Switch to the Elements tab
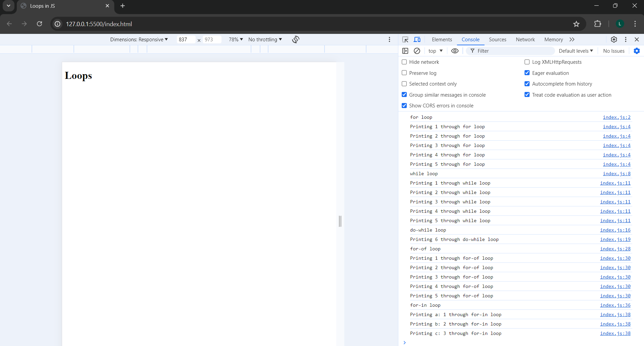Viewport: 644px width, 346px height. (x=442, y=40)
